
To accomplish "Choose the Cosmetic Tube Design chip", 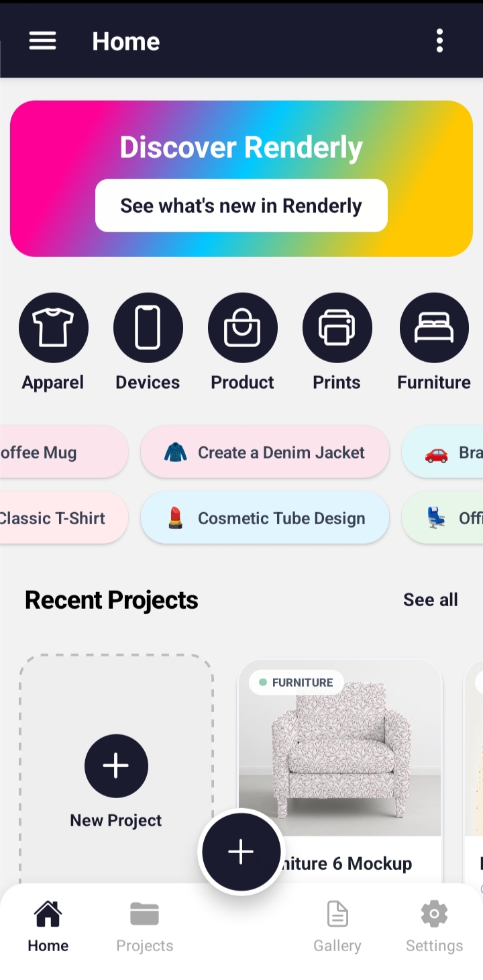I will coord(265,518).
